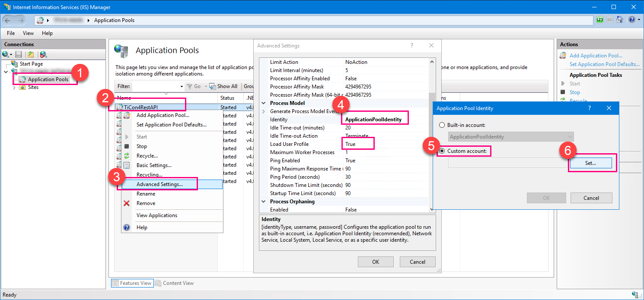Collapse the Process Model section
Image resolution: width=644 pixels, height=300 pixels.
coord(264,103)
